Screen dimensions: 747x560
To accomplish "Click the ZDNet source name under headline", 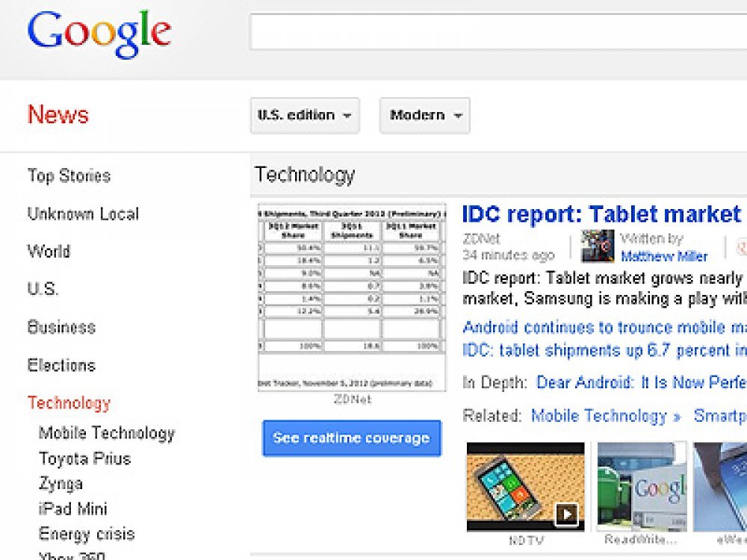I will [482, 239].
